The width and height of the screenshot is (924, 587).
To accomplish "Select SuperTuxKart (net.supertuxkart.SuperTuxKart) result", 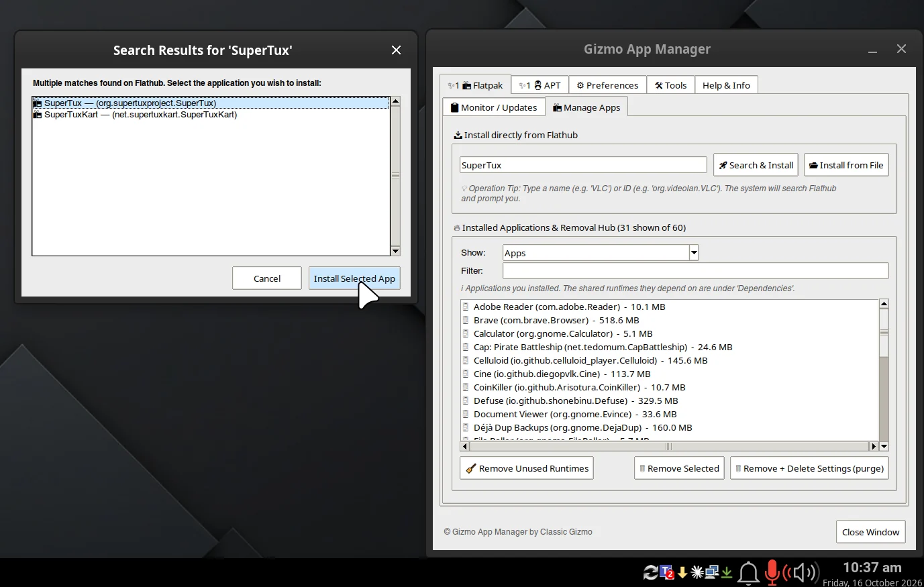I will coord(211,115).
